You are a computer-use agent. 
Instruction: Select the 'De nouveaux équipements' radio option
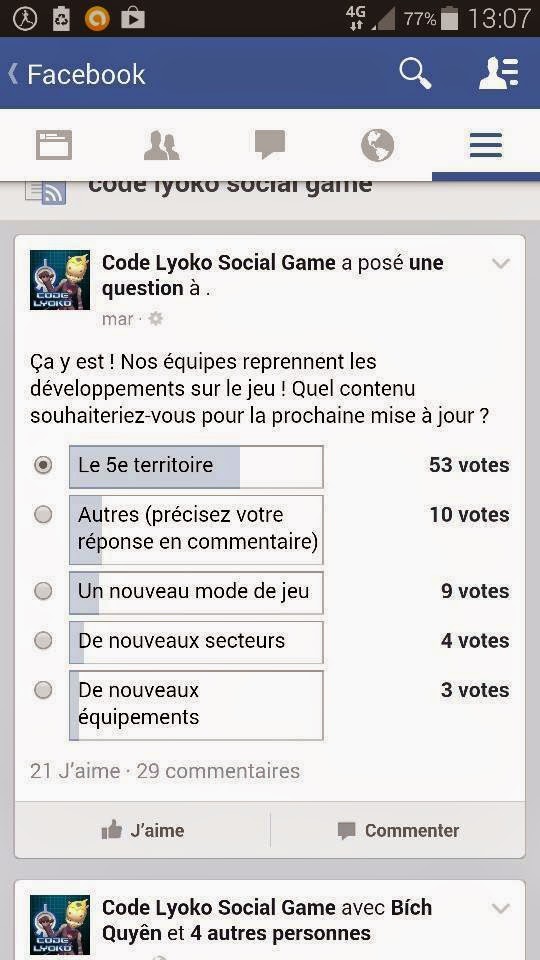[x=43, y=691]
